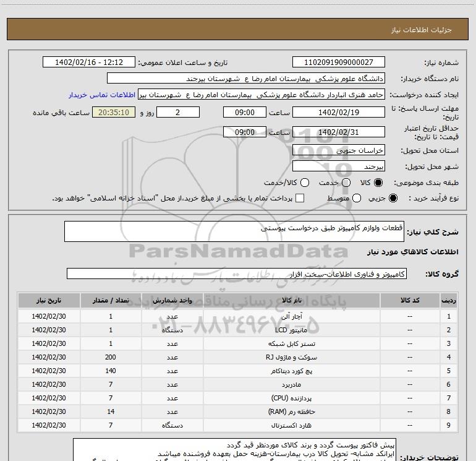Select the هارد اکسترنال item name

[x=291, y=426]
